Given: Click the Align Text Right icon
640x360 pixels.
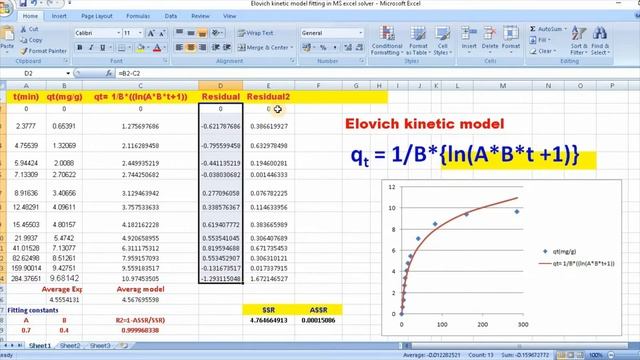Looking at the screenshot, I should click(202, 48).
